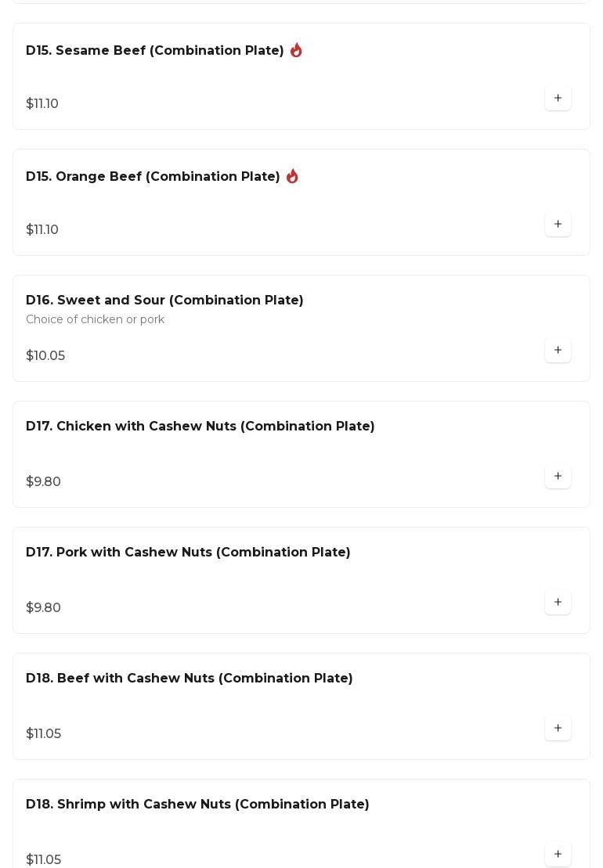
Task: Open D17 Chicken with Cashew Nuts title
Action: [x=200, y=427]
